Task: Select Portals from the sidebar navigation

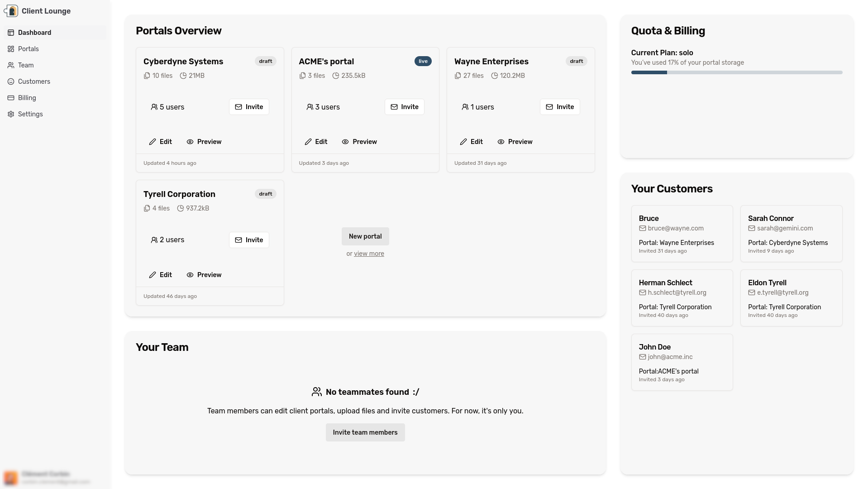Action: pyautogui.click(x=29, y=49)
